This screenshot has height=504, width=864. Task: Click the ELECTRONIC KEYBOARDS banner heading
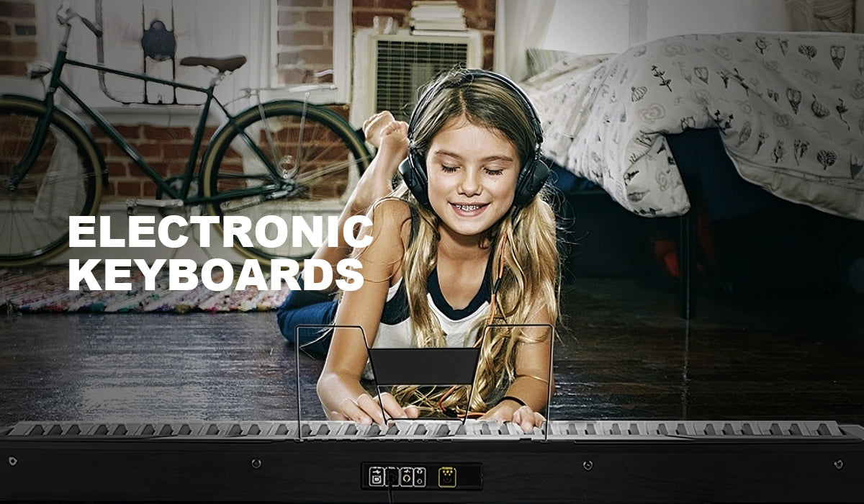[220, 253]
